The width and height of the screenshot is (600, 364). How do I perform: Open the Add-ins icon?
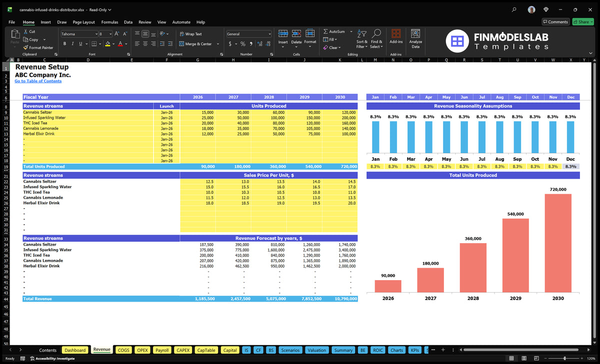coord(396,33)
